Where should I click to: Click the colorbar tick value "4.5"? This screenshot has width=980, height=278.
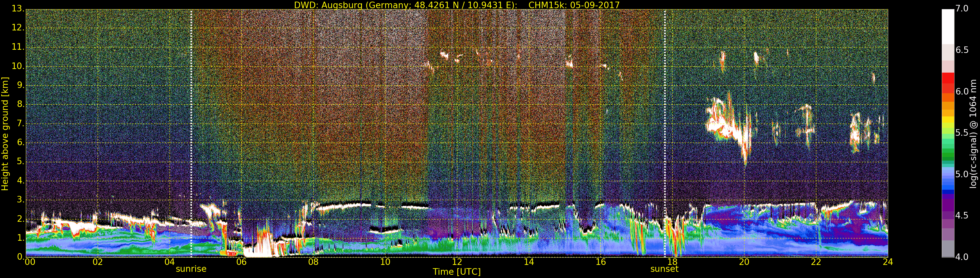click(962, 216)
